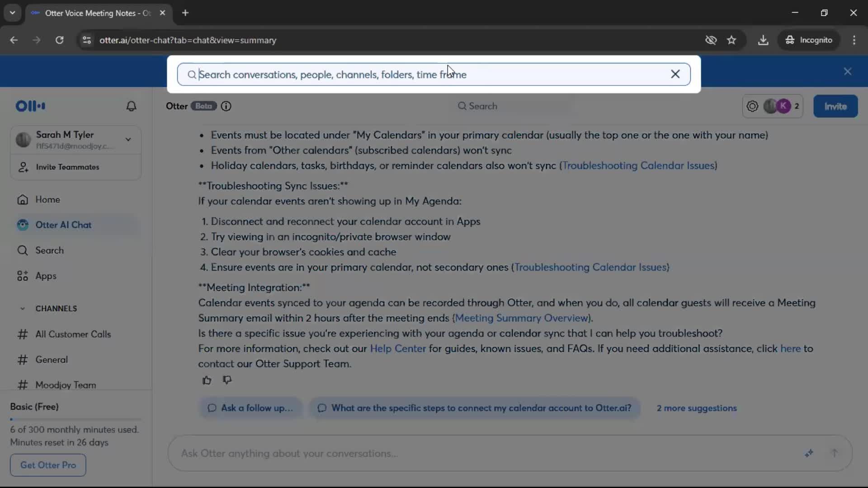
Task: Open the Meeting Summary Overview link
Action: pos(522,318)
